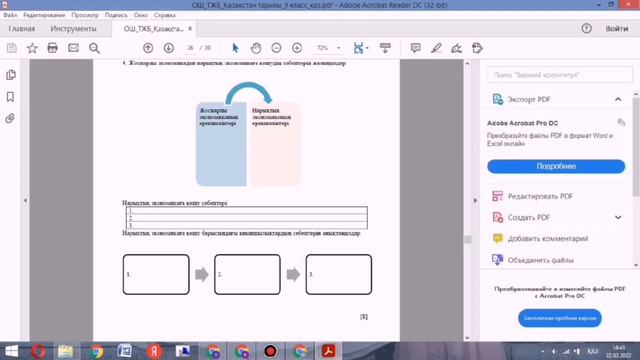The width and height of the screenshot is (640, 360).
Task: Open the Окно menu
Action: tap(140, 15)
